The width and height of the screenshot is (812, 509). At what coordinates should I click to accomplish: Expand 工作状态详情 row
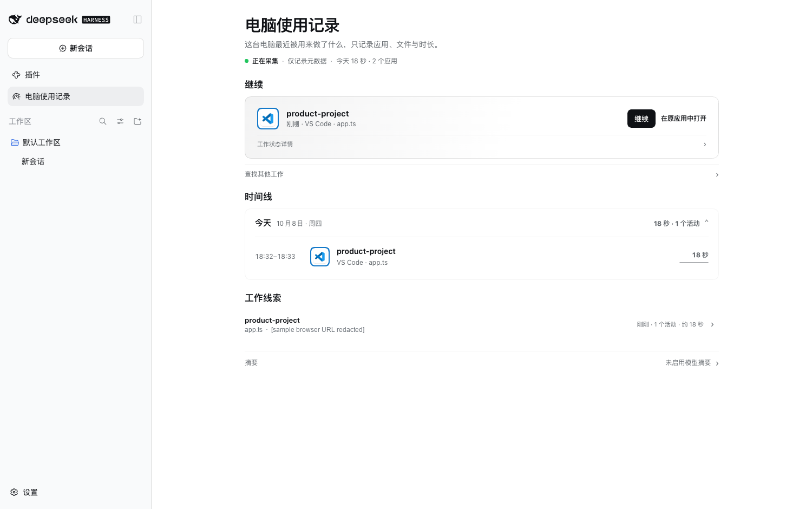click(x=482, y=144)
